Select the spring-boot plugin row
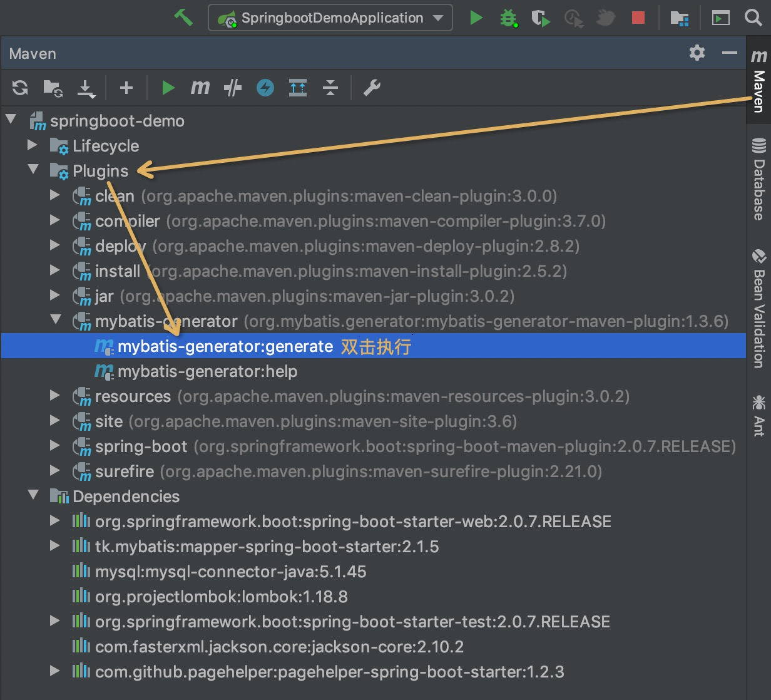The height and width of the screenshot is (700, 771). [373, 446]
